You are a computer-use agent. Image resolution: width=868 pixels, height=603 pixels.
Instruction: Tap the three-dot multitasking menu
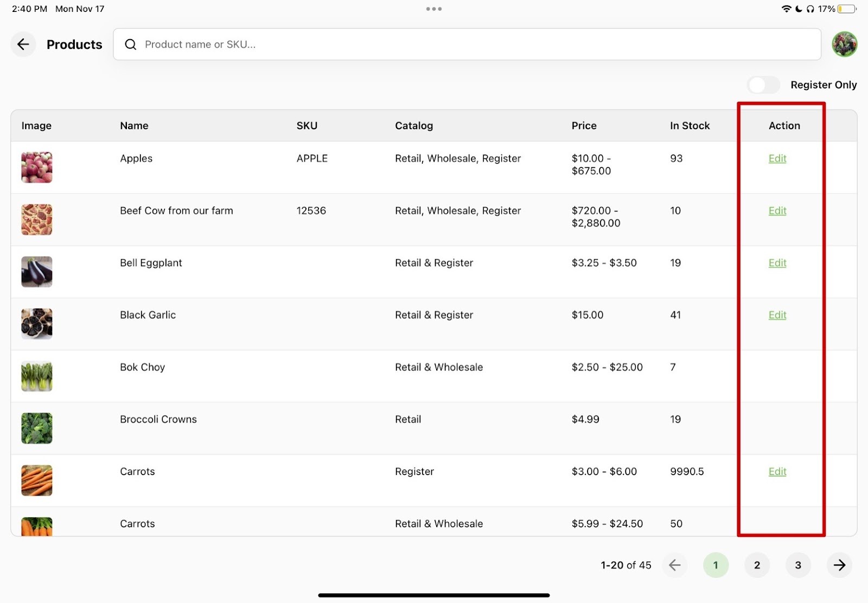click(x=433, y=9)
